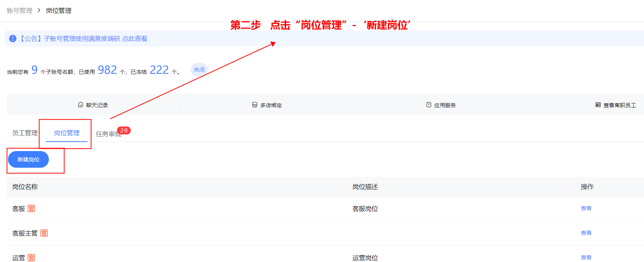Open 查看 in the 客服主管 row

[586, 233]
